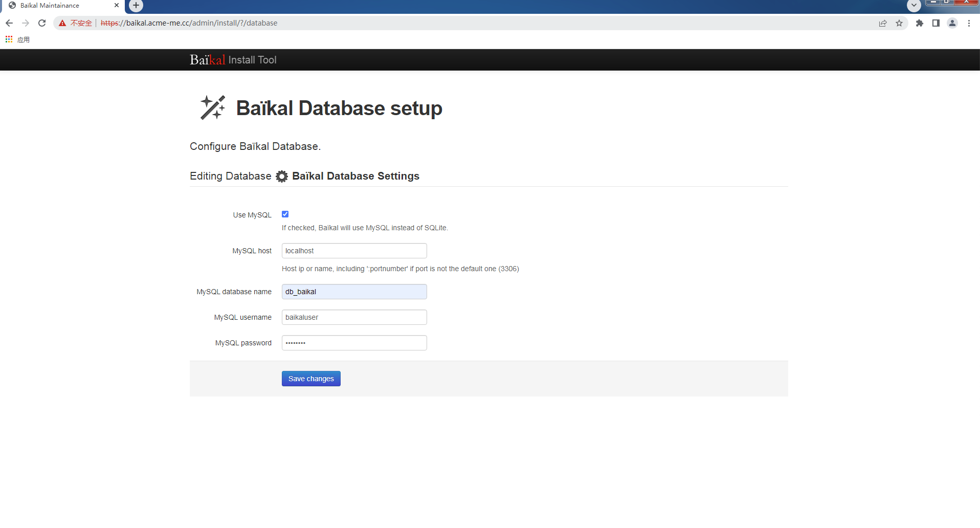Click the browser back arrow

(9, 23)
